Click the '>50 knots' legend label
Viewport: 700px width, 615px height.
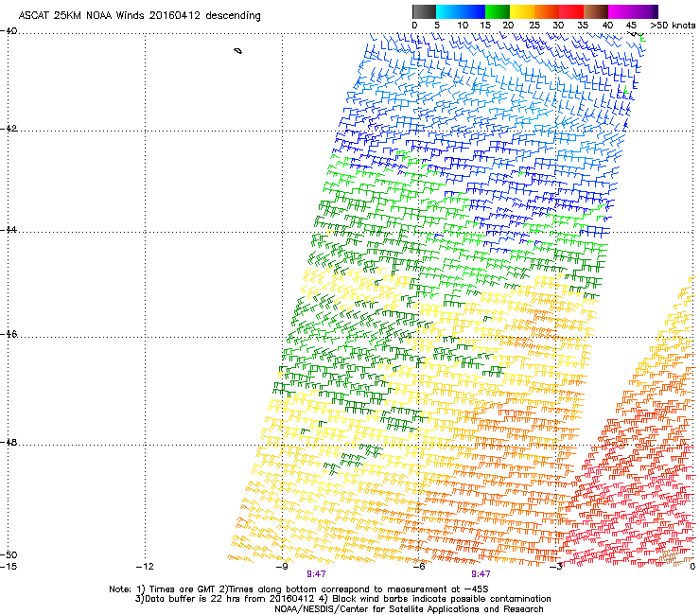(x=673, y=26)
